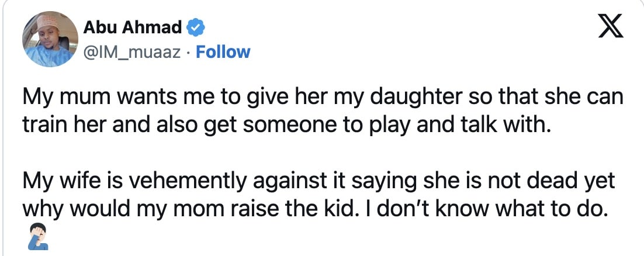The width and height of the screenshot is (644, 256).
Task: Follow the account via the Follow link
Action: [x=223, y=52]
